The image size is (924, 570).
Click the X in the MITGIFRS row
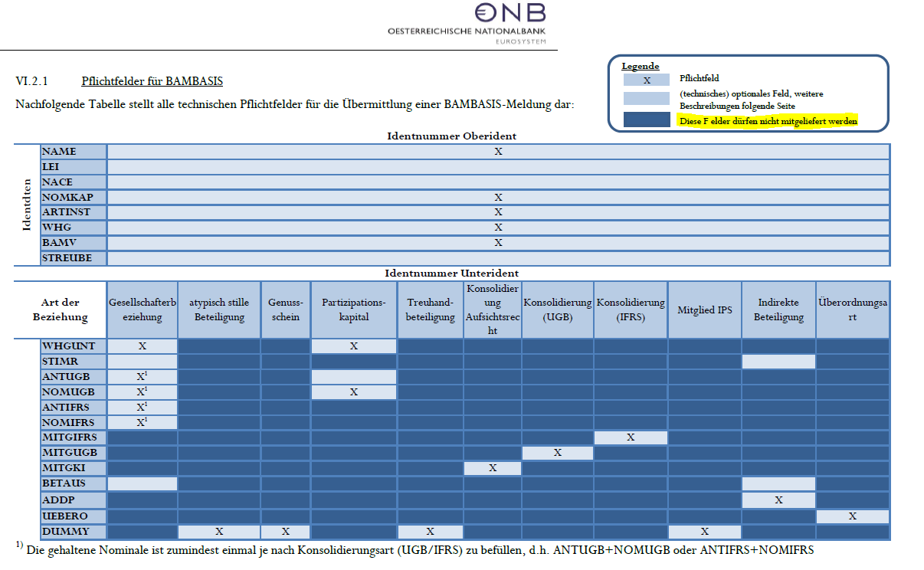631,437
